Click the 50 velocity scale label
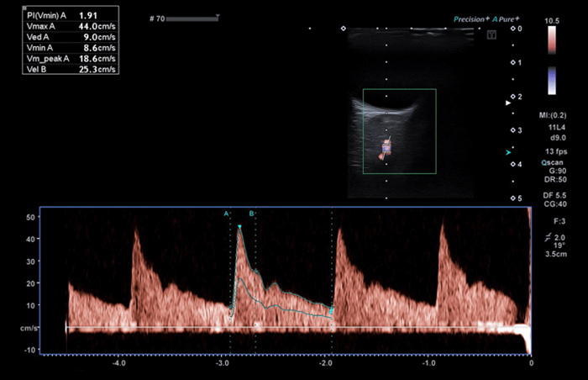 (30, 217)
